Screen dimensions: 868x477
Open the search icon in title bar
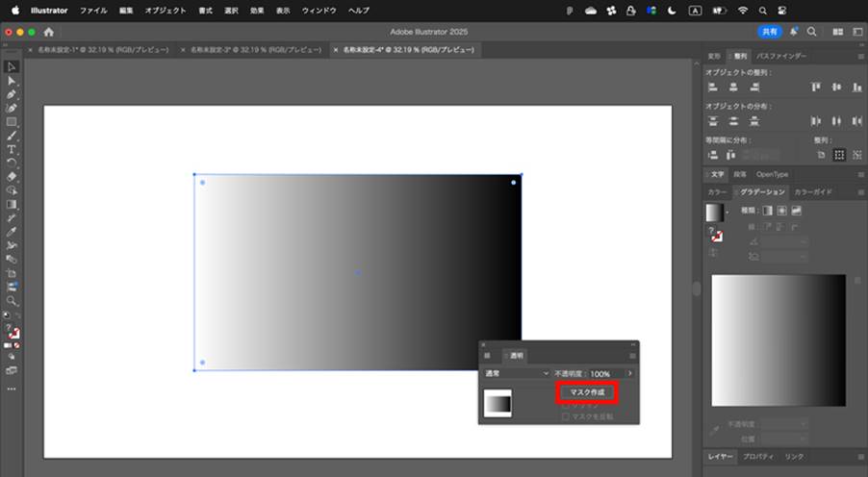(811, 32)
